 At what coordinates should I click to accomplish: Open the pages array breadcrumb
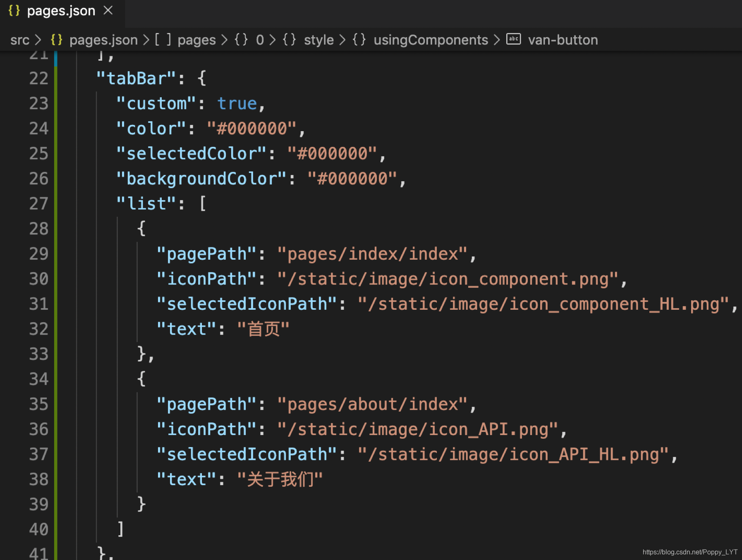[x=196, y=40]
